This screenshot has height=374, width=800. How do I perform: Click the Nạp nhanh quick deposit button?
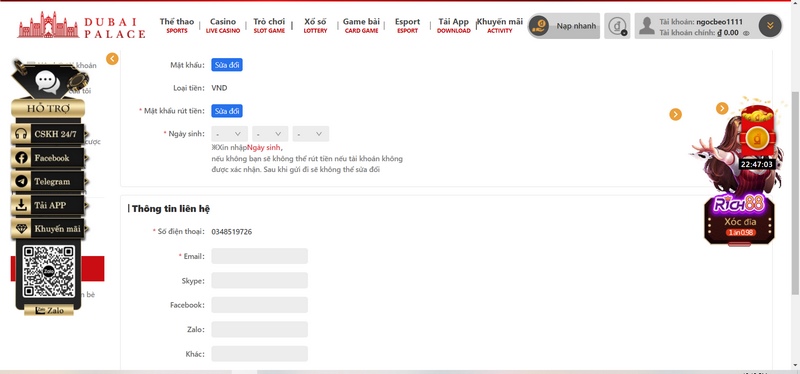(564, 26)
